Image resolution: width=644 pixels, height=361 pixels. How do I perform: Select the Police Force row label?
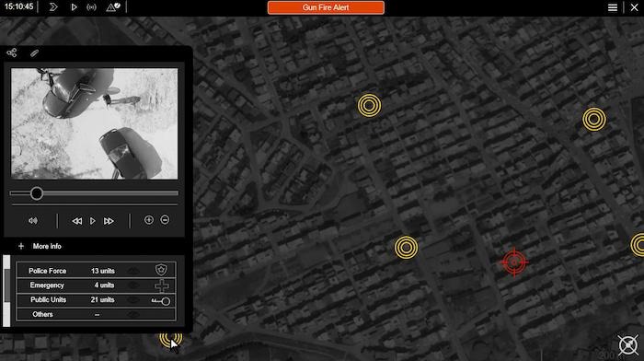pyautogui.click(x=47, y=271)
